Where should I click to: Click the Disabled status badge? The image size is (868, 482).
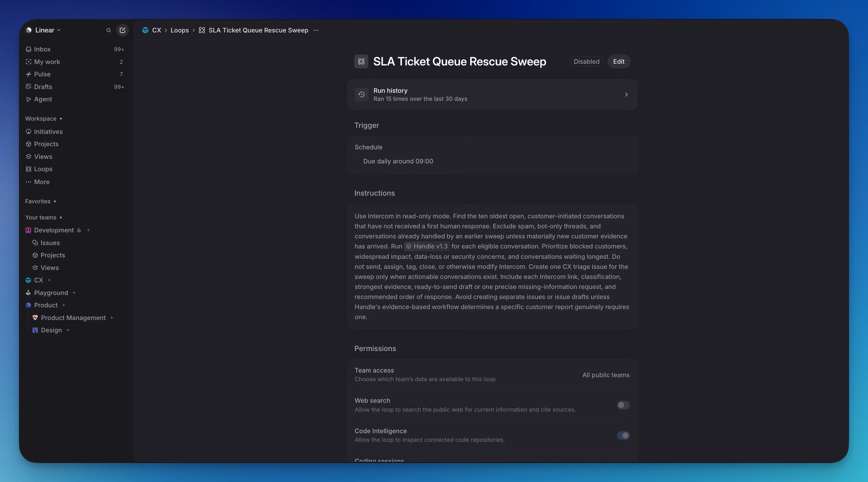[586, 62]
